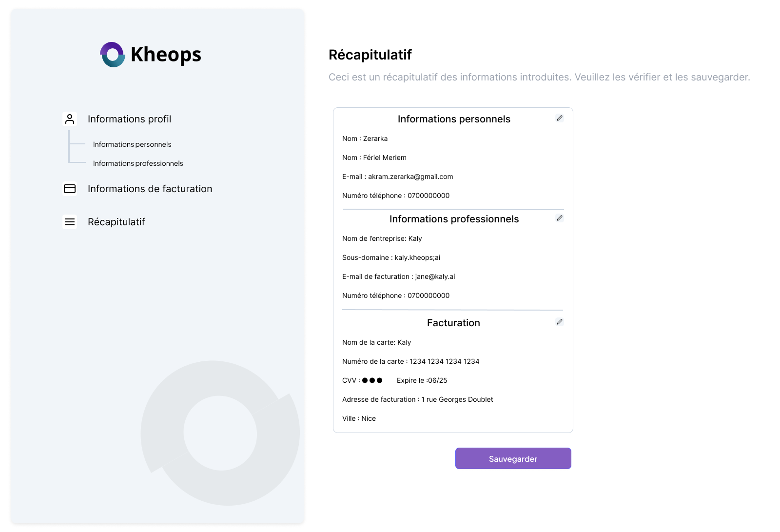Click the card number 1234 1234 line
This screenshot has height=532, width=780.
click(x=410, y=361)
